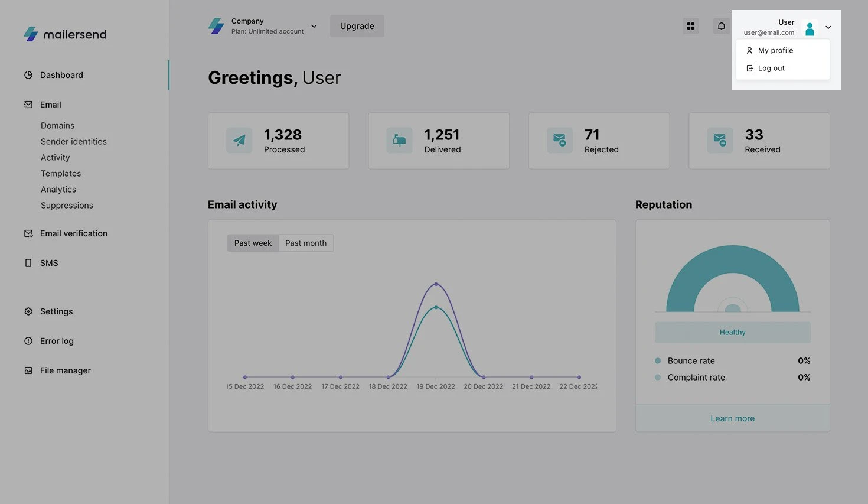Click the Delivered mailbox icon
This screenshot has height=504, width=868.
tap(399, 141)
